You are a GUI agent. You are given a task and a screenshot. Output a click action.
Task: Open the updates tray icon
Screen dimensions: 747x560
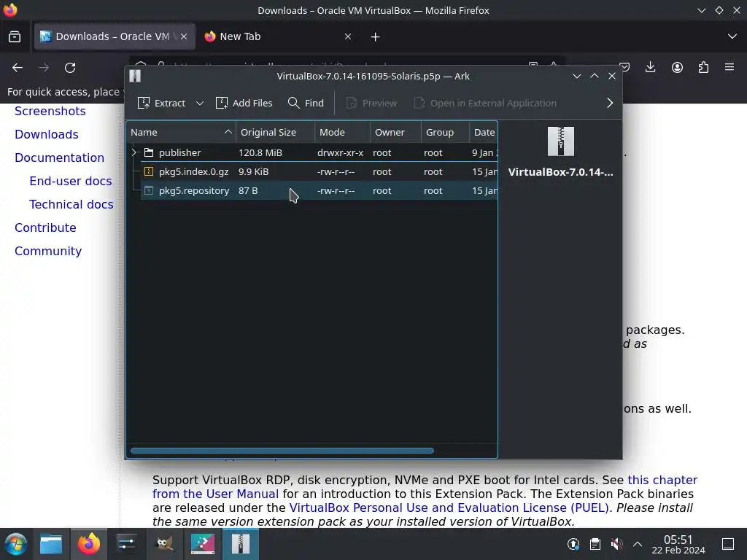point(573,544)
